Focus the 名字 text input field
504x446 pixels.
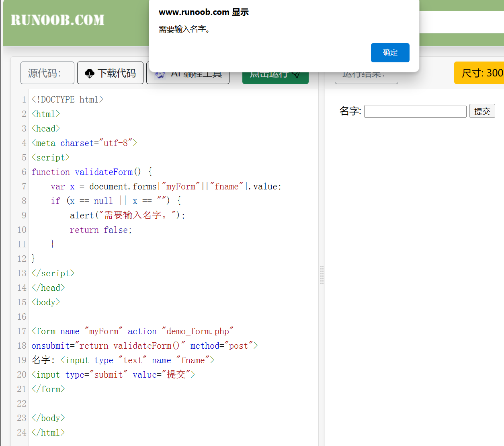(415, 111)
